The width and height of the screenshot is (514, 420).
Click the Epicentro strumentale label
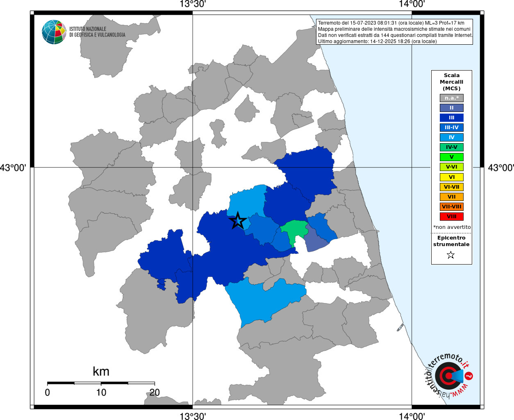pos(451,241)
